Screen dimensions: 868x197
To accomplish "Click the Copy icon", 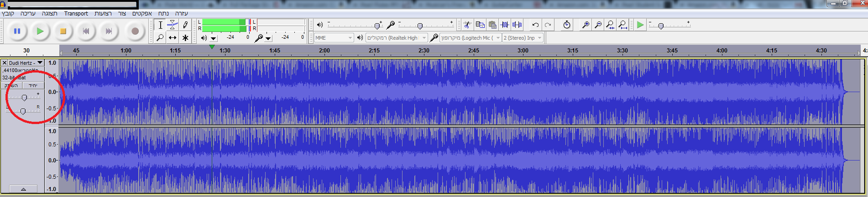I will pos(480,25).
